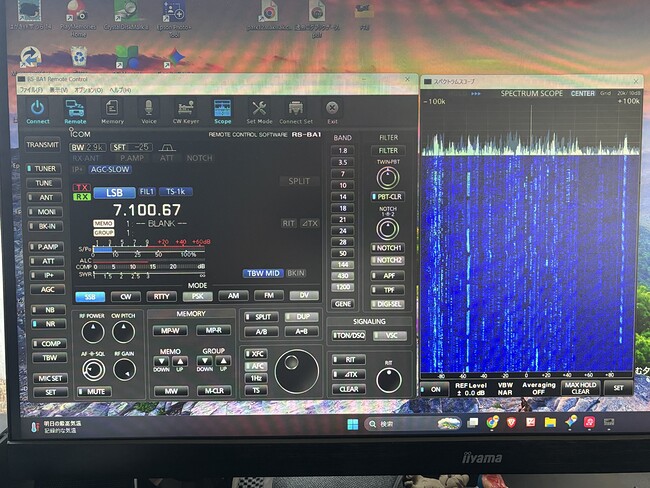Open the Connect Set icon

296,111
